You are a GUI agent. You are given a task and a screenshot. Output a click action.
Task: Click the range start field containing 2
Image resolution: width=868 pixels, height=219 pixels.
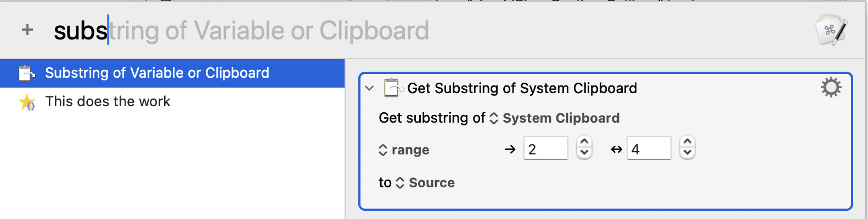(545, 149)
